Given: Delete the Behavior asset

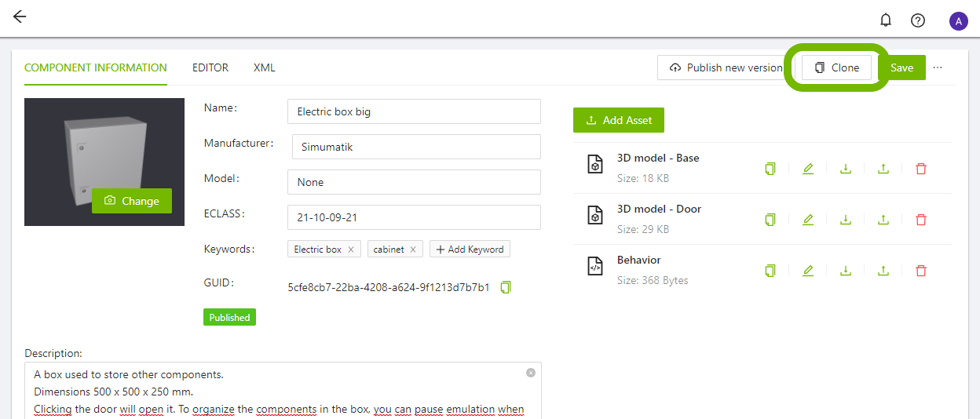Looking at the screenshot, I should 921,271.
